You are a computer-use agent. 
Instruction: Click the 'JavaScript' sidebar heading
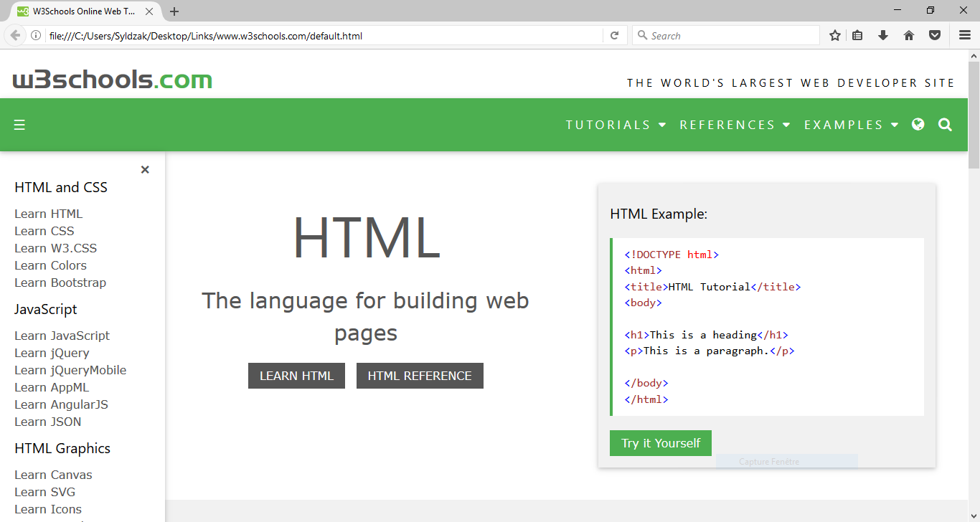click(46, 309)
